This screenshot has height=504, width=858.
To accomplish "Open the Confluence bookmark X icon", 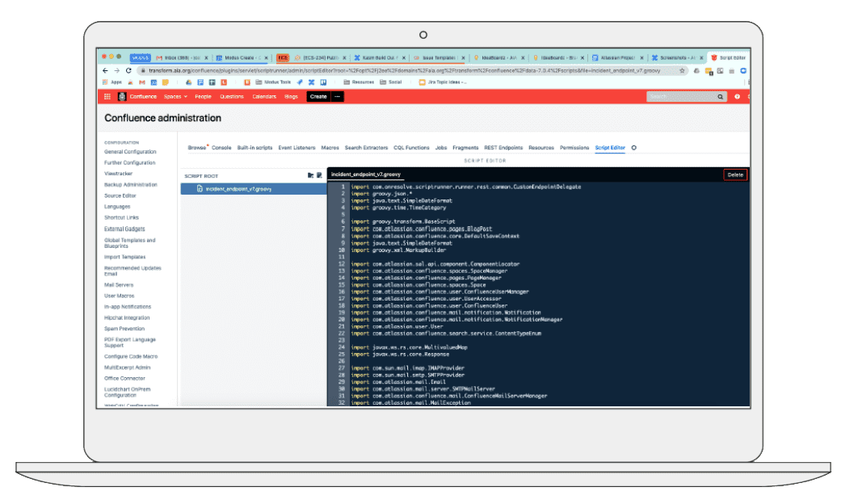I will (311, 82).
